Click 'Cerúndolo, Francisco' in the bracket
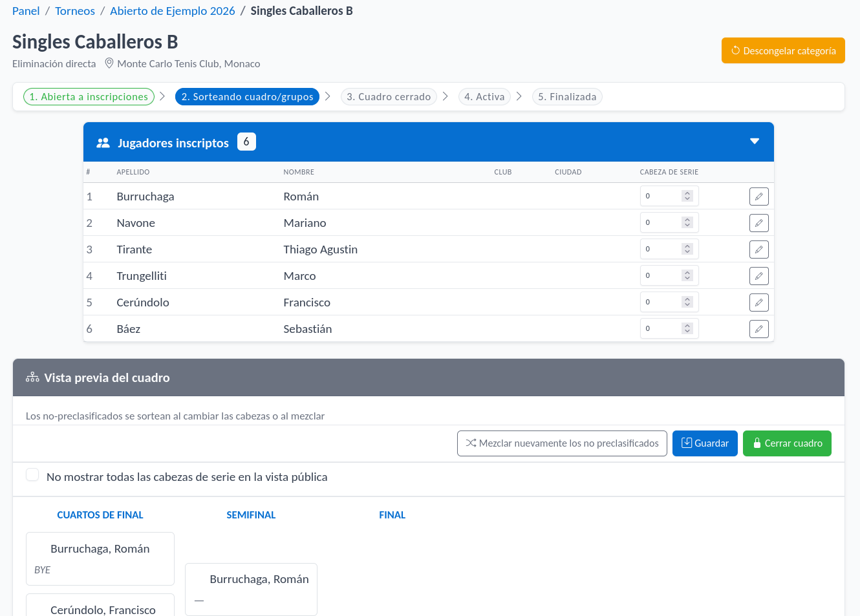 click(x=103, y=610)
